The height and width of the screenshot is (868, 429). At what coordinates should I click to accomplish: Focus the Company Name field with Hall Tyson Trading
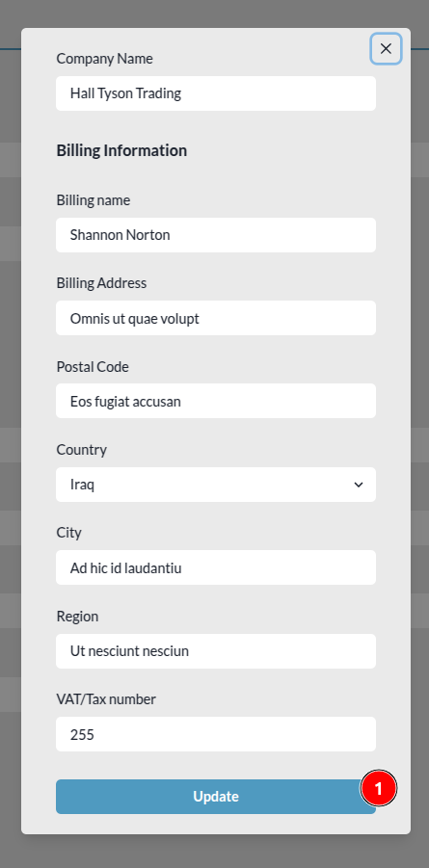coord(216,93)
